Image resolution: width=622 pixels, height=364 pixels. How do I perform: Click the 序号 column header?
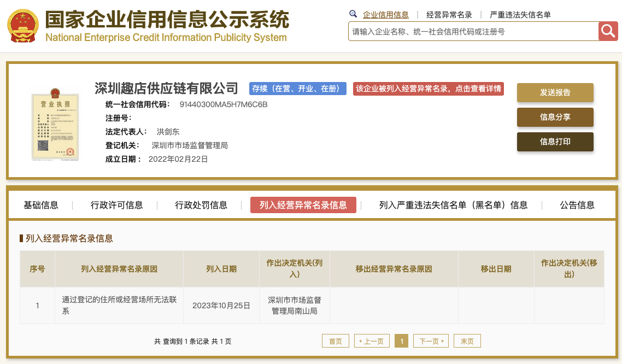37,269
